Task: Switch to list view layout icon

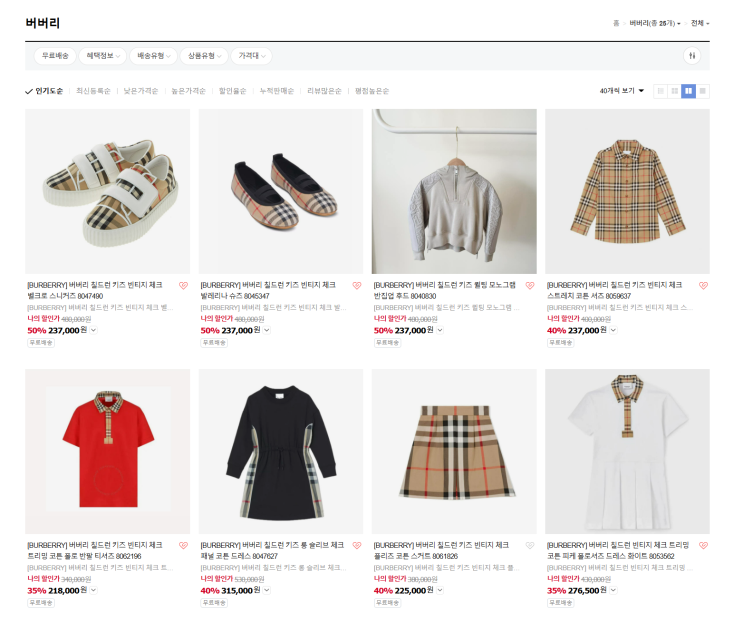Action: tap(660, 91)
